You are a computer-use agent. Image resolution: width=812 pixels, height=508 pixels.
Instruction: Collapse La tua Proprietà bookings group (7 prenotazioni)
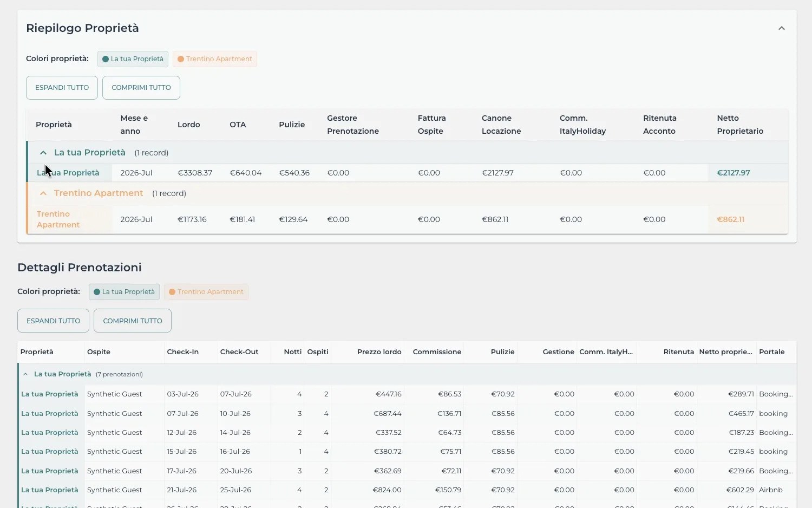[25, 374]
